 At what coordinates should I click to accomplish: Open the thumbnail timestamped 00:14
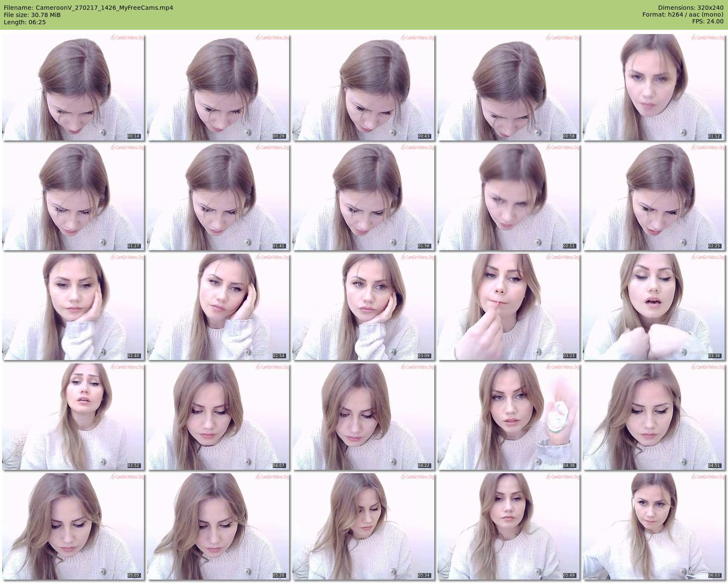point(73,87)
